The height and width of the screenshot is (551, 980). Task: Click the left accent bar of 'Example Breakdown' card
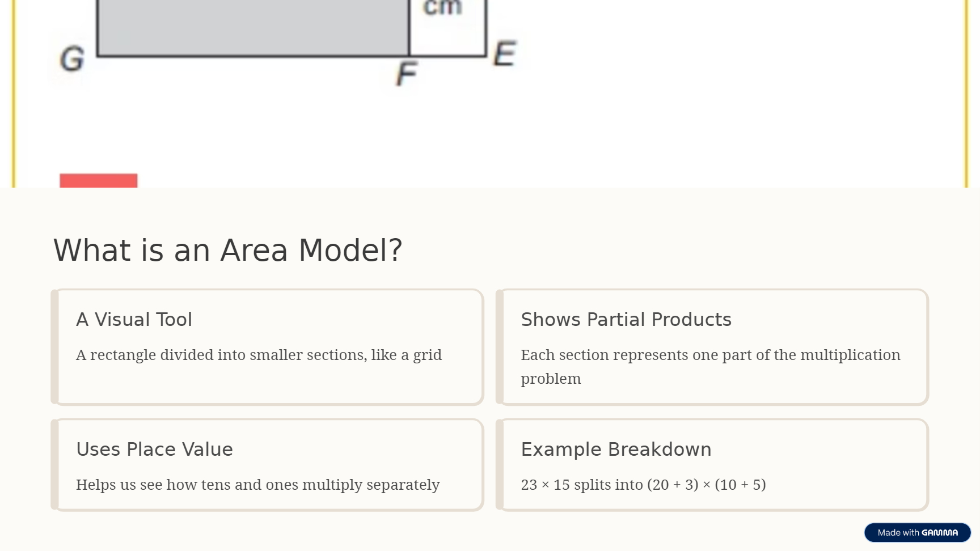click(x=500, y=465)
